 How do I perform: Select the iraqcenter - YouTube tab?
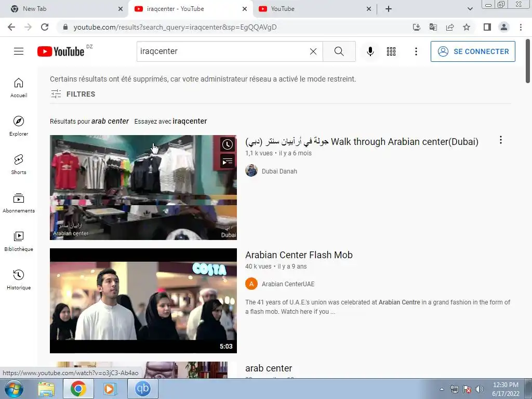coord(190,9)
